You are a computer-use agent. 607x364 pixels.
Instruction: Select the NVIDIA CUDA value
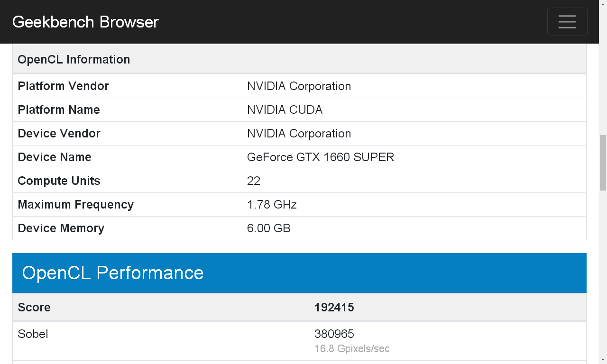click(x=285, y=109)
